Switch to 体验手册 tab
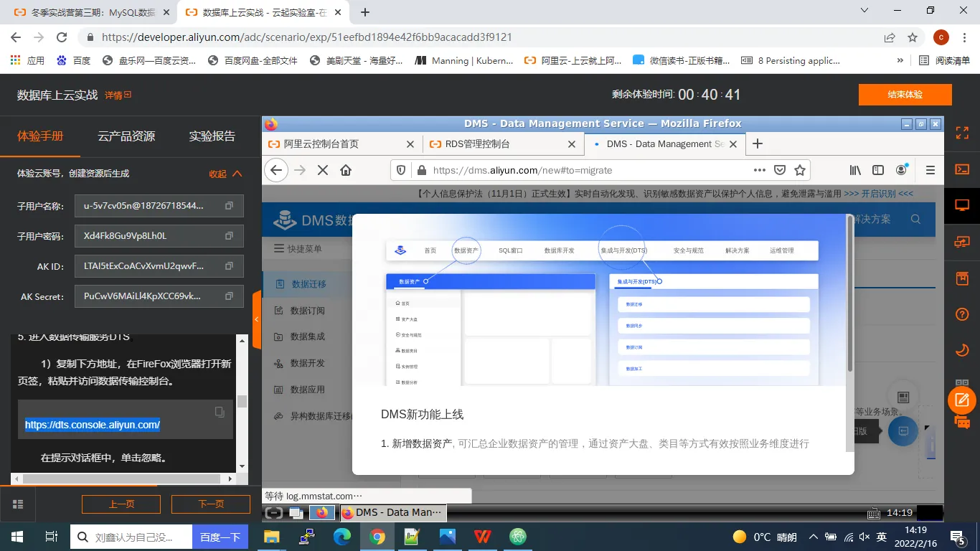Image resolution: width=980 pixels, height=551 pixels. click(40, 136)
